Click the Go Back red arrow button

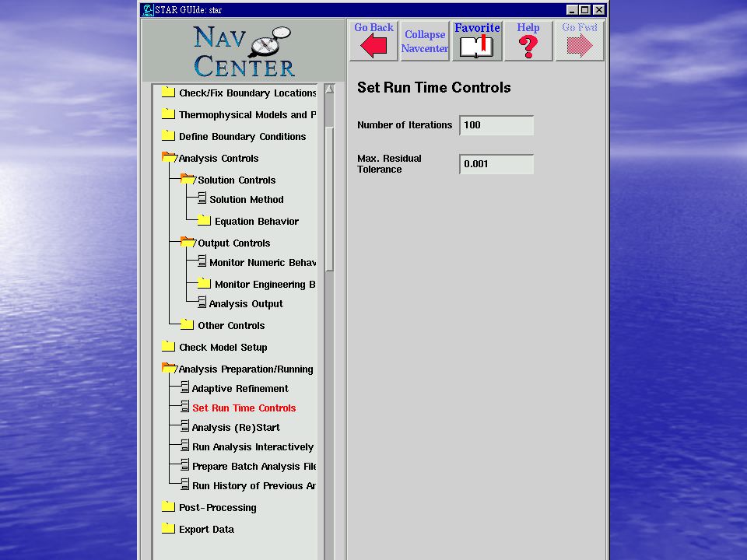[373, 40]
